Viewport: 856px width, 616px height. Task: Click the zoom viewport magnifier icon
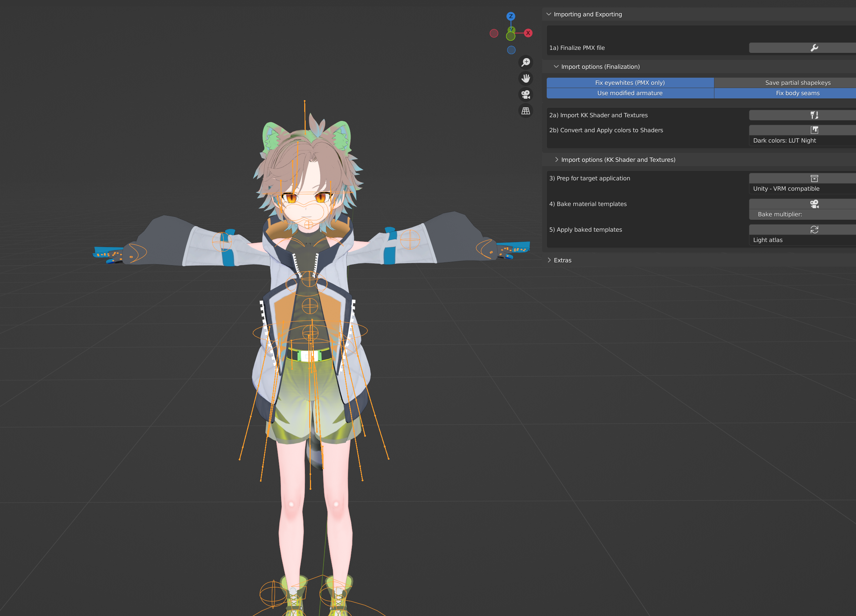point(526,62)
